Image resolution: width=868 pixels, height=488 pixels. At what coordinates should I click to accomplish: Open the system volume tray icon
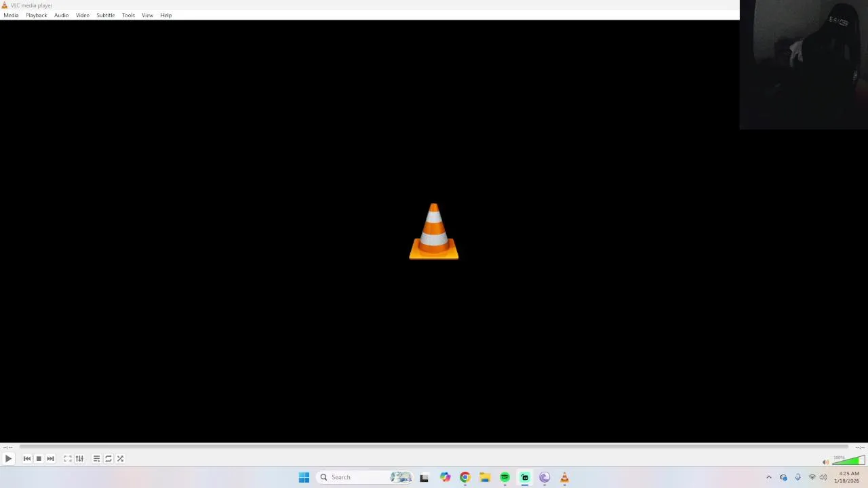823,477
